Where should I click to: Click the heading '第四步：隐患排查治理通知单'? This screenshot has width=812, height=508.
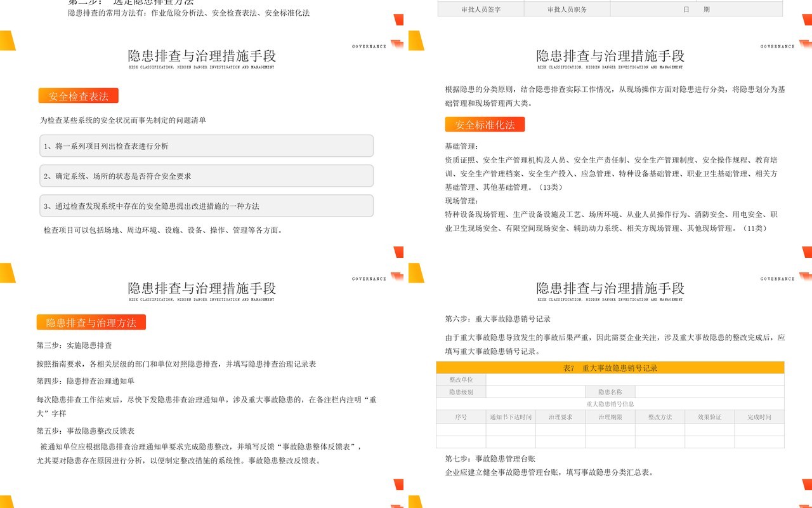pos(86,381)
